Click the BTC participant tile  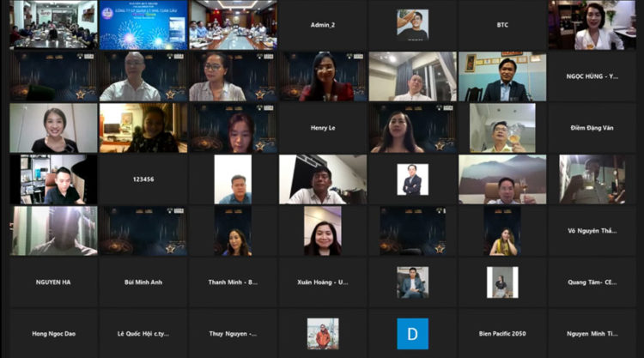(502, 25)
